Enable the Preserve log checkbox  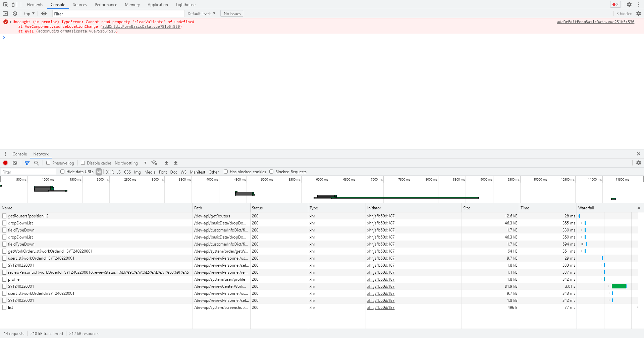tap(48, 163)
